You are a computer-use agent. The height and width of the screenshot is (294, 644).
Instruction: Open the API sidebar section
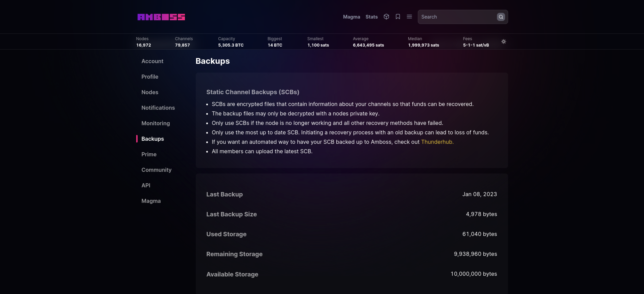(146, 185)
